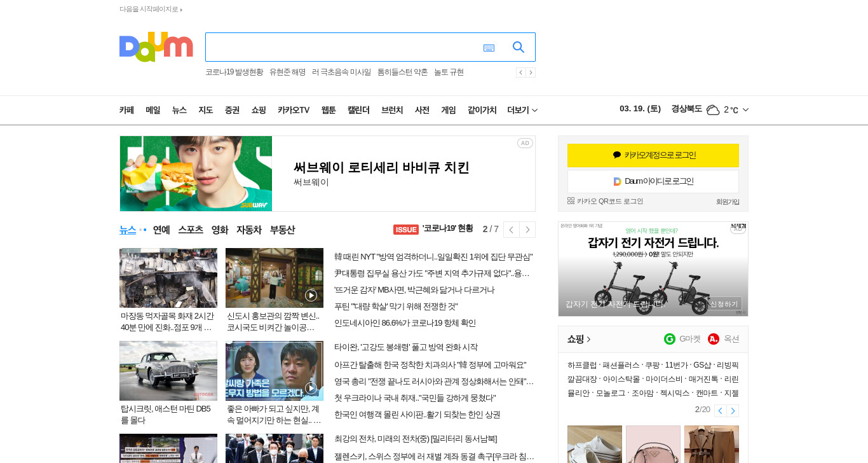Expand the 더보기 menu
This screenshot has height=463, width=868.
coord(522,110)
